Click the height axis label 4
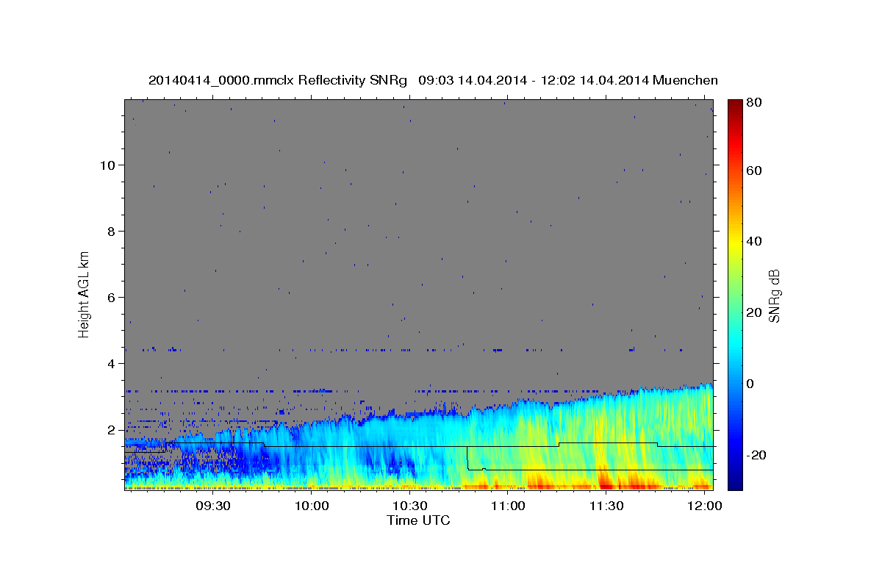This screenshot has height=588, width=882. click(112, 363)
